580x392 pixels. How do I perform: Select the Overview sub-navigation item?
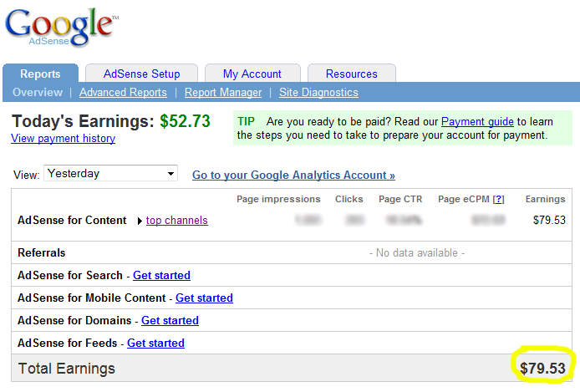click(38, 92)
